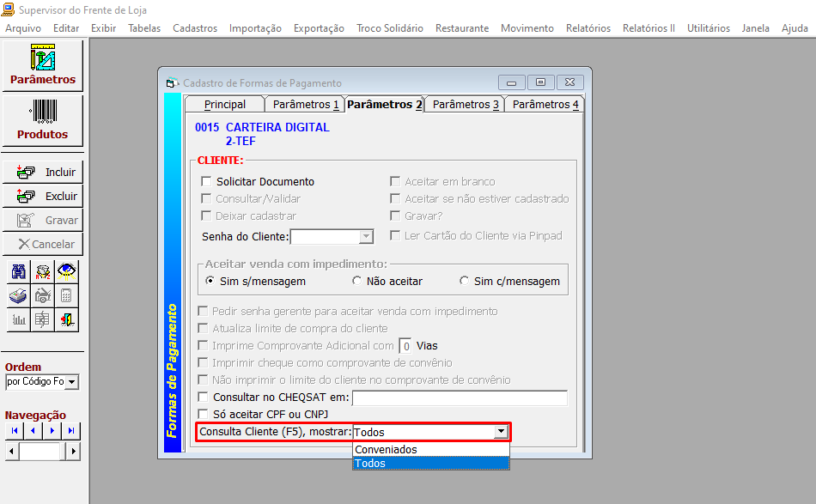
Task: Click the A-Z filter funnel icon
Action: click(x=43, y=271)
